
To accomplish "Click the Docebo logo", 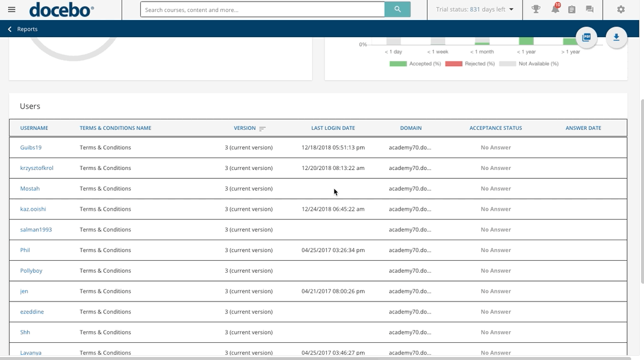I will click(x=61, y=10).
